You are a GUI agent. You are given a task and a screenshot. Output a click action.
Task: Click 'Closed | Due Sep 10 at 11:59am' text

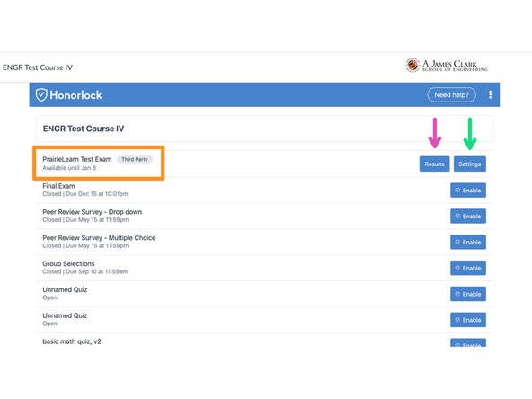click(85, 271)
